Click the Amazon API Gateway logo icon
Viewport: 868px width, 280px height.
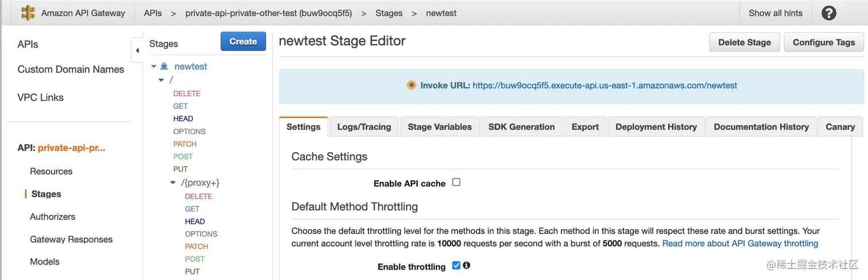coord(28,13)
